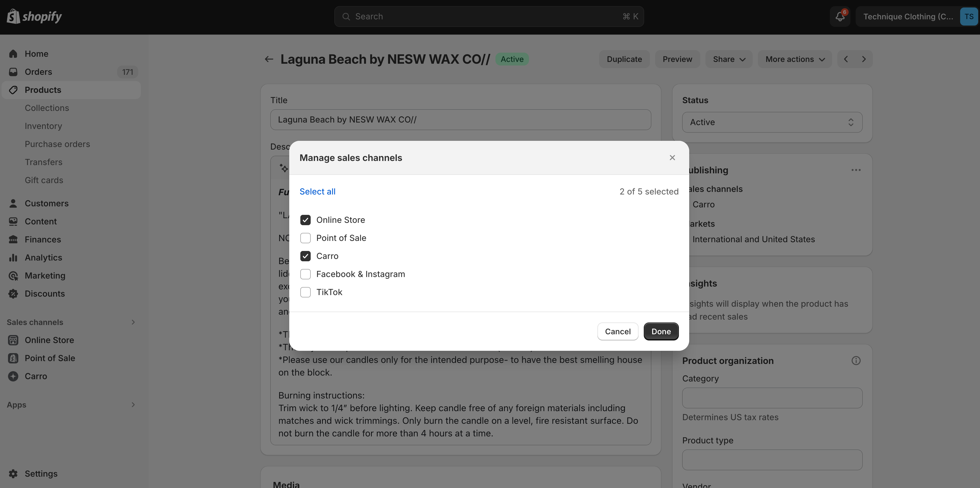The image size is (980, 488).
Task: Open the notifications bell
Action: coord(840,16)
